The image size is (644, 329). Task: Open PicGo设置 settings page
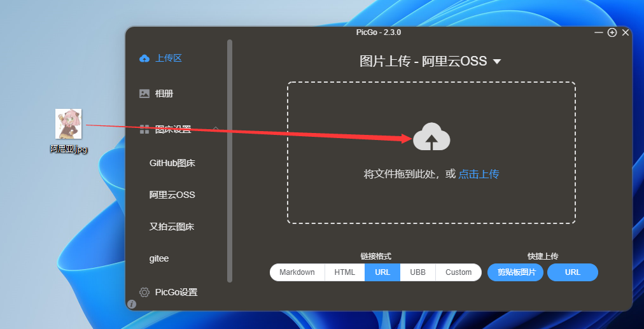click(x=176, y=293)
